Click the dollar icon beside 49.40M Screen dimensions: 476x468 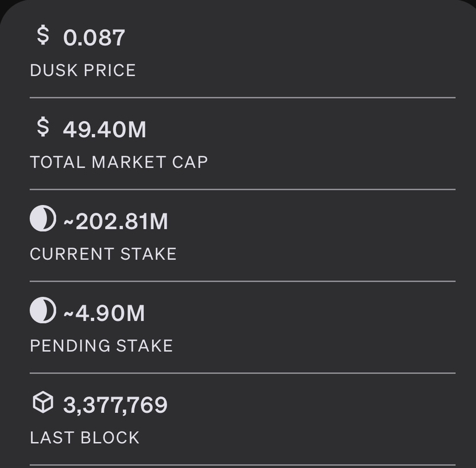43,127
